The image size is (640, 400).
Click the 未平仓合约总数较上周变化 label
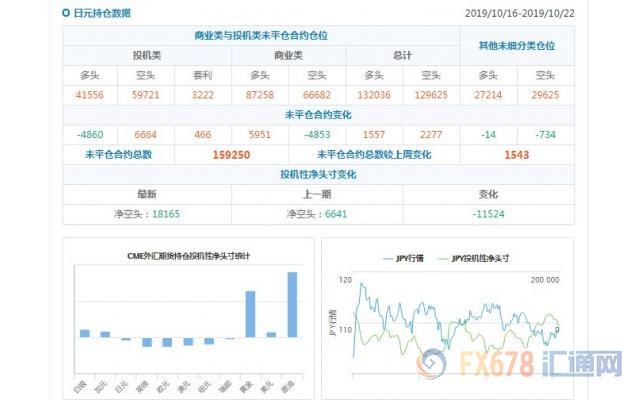[374, 155]
